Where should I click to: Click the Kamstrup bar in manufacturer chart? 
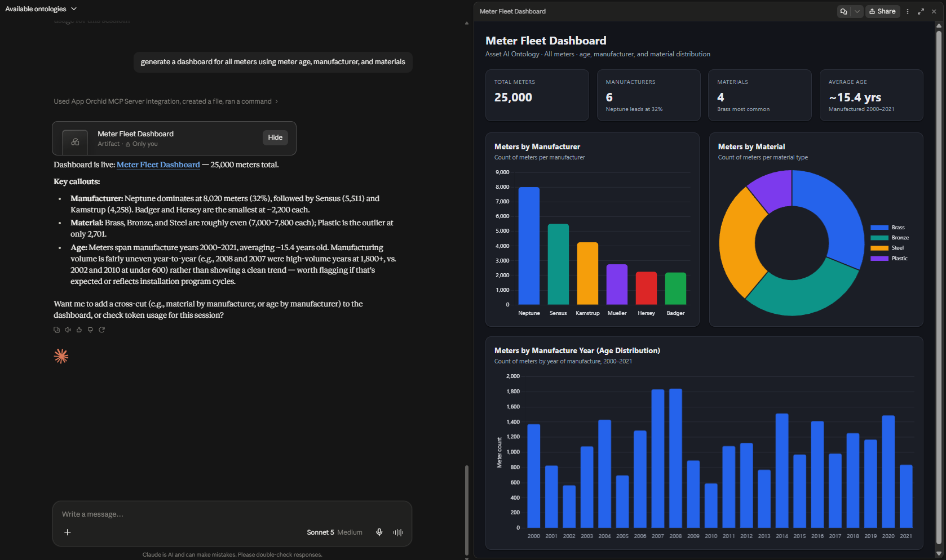[587, 274]
